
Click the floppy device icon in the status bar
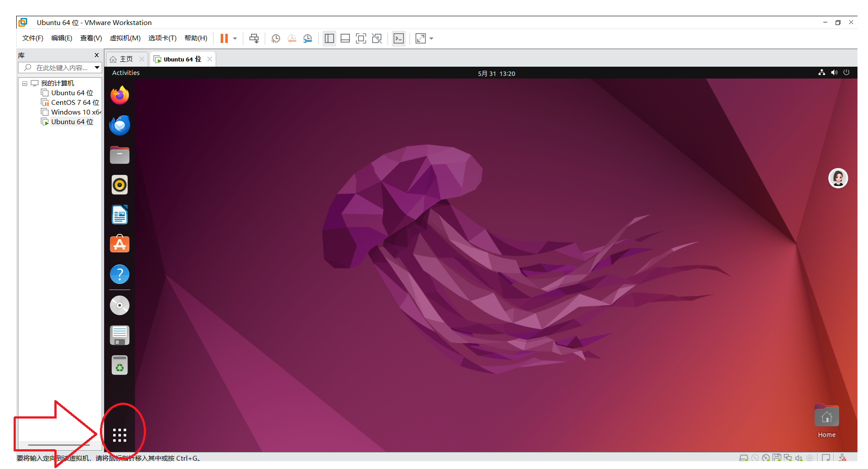tap(777, 458)
